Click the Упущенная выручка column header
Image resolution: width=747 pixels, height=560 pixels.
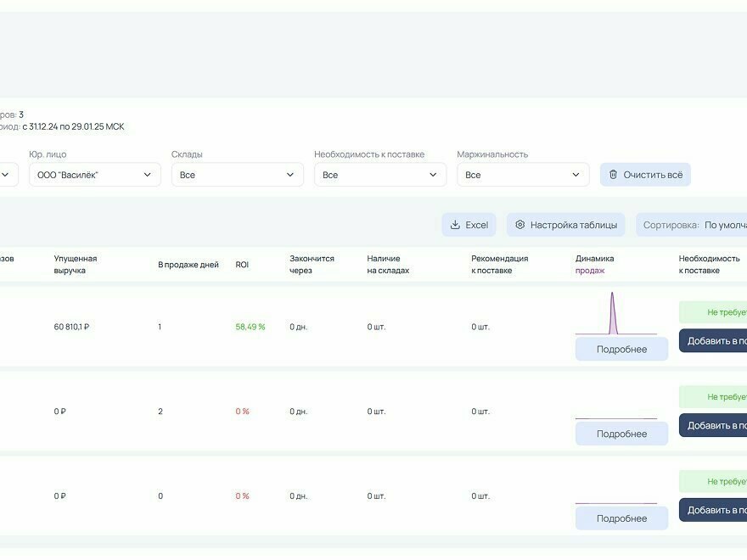pos(76,264)
